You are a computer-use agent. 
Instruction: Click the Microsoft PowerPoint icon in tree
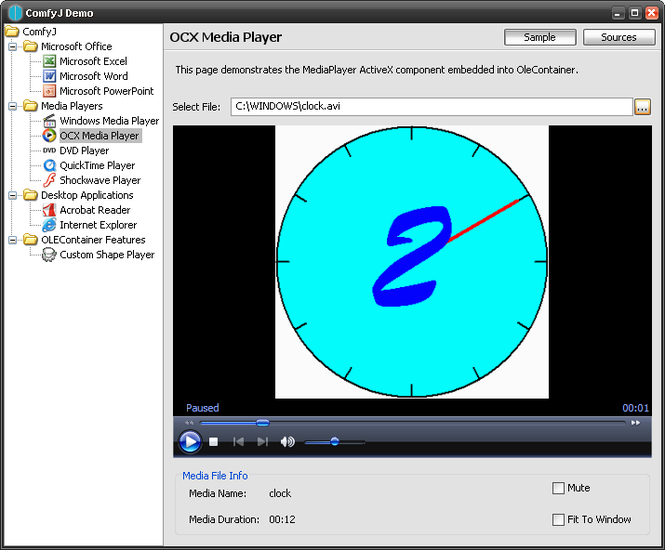pyautogui.click(x=50, y=91)
